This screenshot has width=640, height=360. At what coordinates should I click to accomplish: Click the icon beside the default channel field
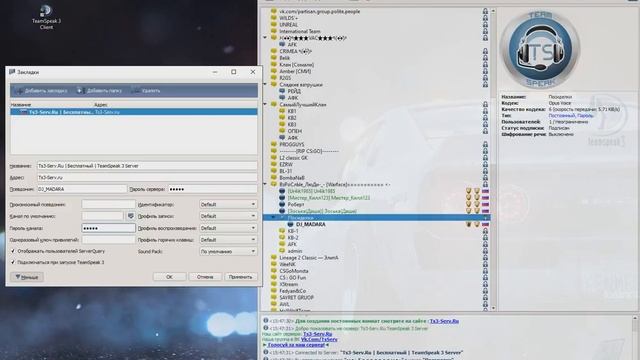coord(130,216)
